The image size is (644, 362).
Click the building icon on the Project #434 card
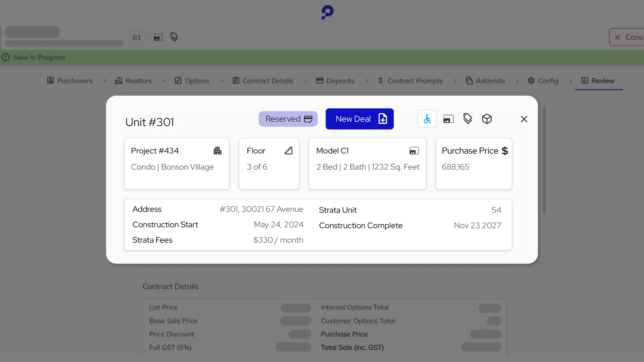tap(217, 150)
